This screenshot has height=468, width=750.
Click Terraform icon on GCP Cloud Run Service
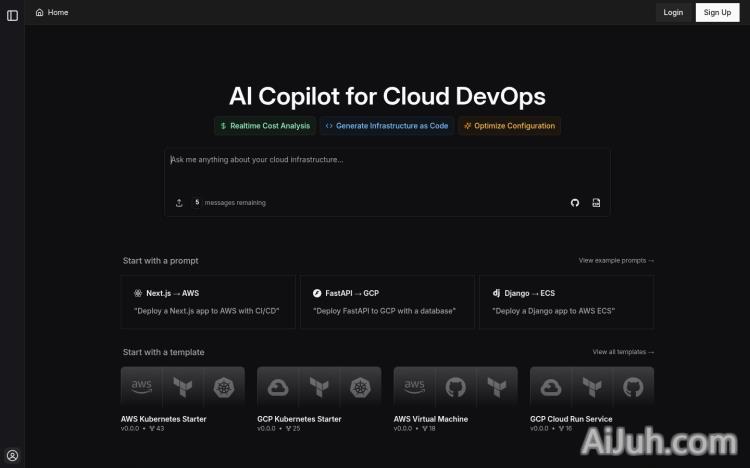click(591, 387)
